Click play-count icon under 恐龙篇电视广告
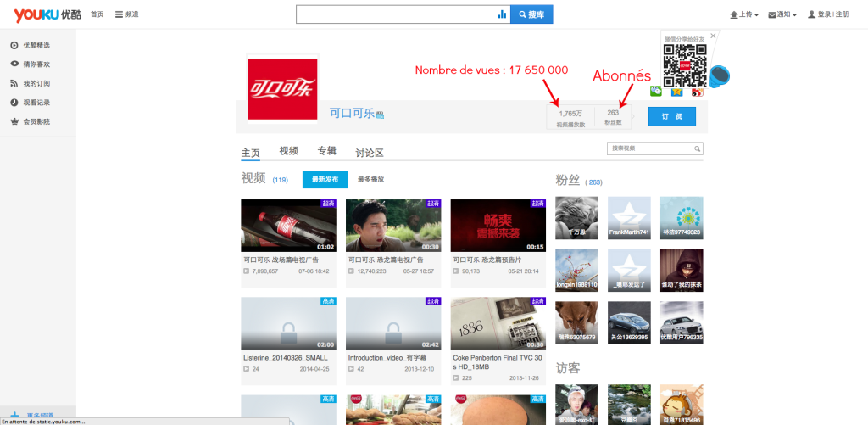Viewport: 868px width, 425px height. (351, 271)
